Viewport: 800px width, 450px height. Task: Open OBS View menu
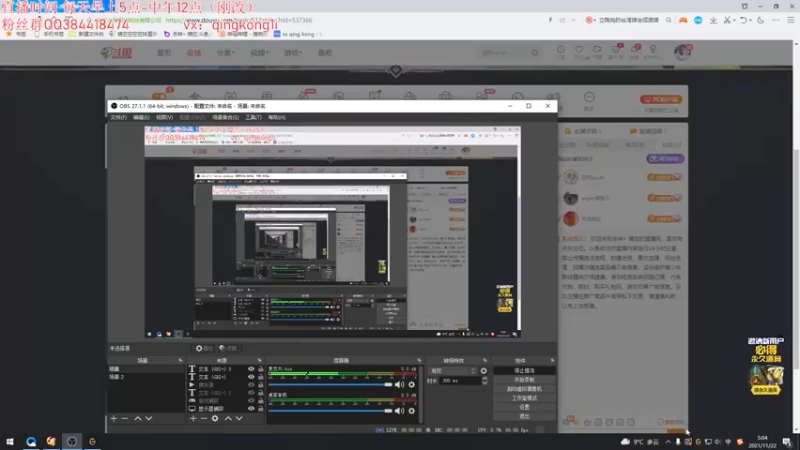point(164,117)
